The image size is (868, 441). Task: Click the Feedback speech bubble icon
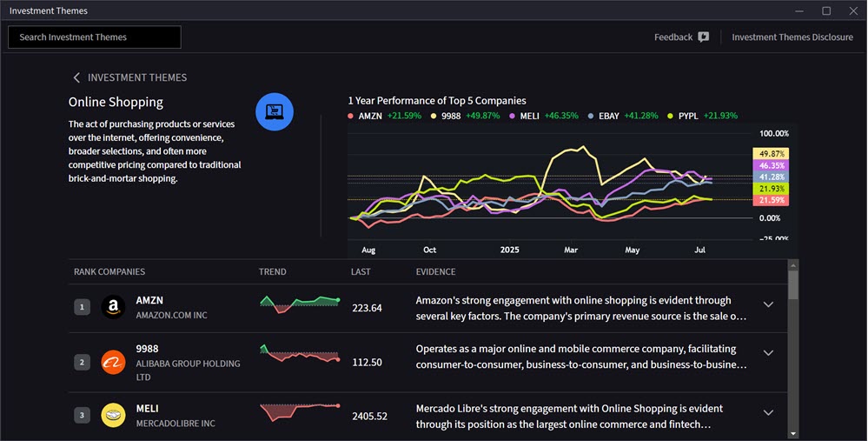coord(704,37)
